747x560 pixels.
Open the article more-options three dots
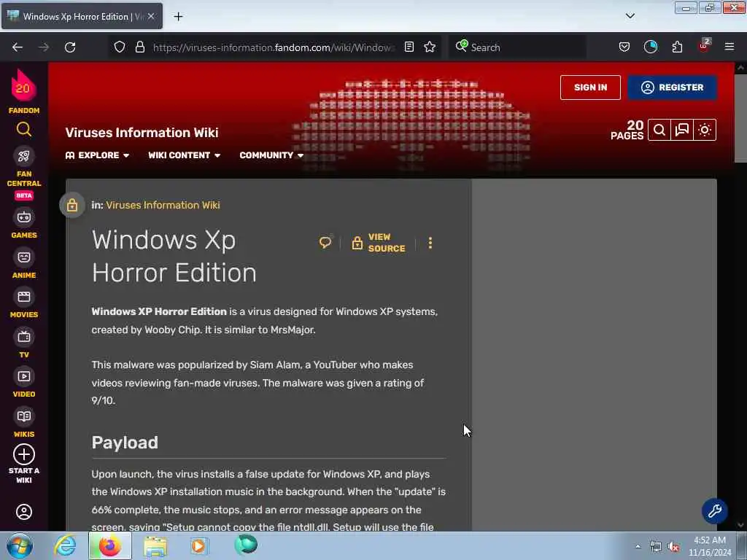pyautogui.click(x=430, y=243)
